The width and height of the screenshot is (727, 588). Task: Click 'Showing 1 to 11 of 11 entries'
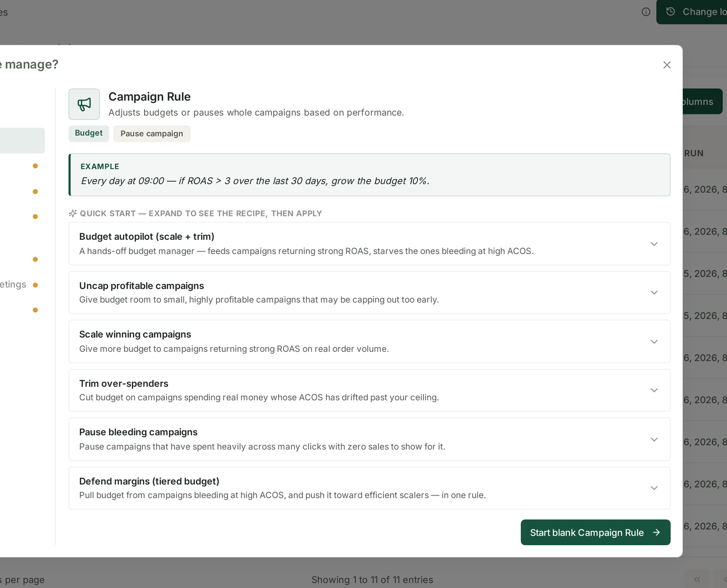(x=372, y=580)
